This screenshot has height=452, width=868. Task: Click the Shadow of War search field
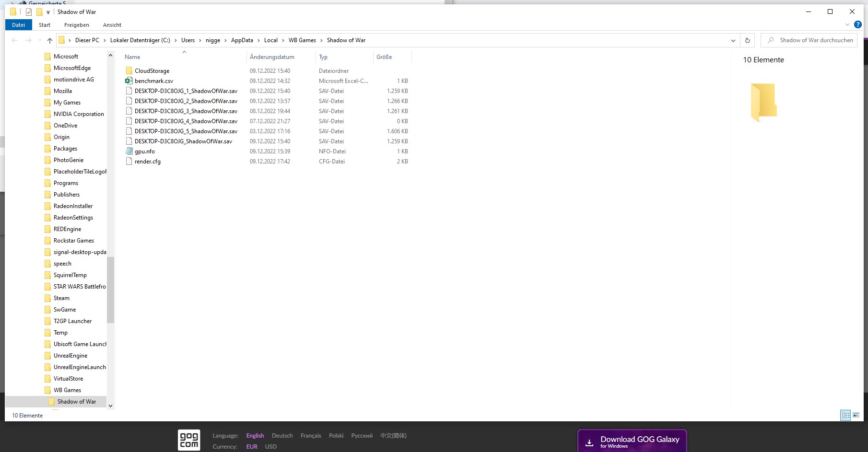click(x=809, y=40)
